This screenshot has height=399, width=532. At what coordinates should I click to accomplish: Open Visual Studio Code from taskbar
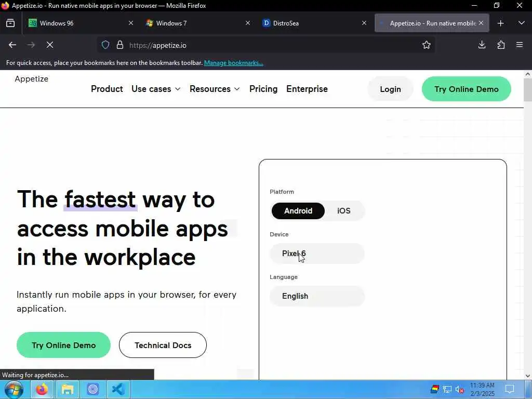point(118,390)
